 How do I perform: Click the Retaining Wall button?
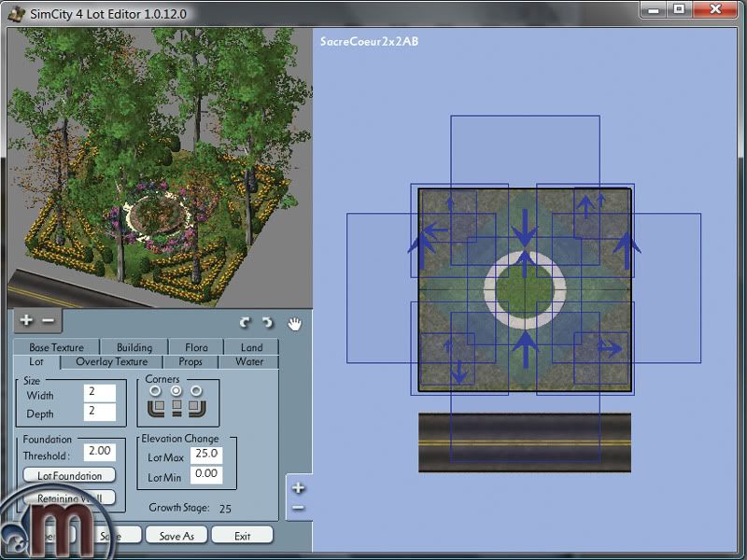click(x=69, y=497)
